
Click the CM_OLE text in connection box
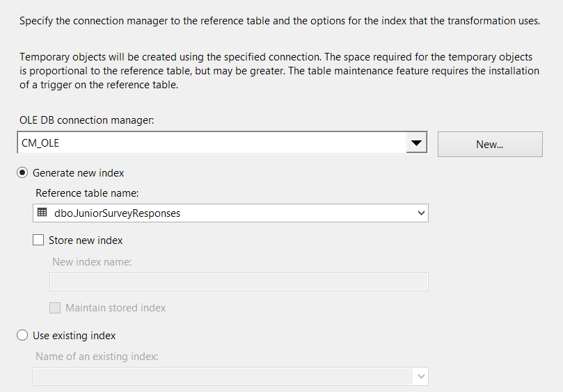(40, 144)
